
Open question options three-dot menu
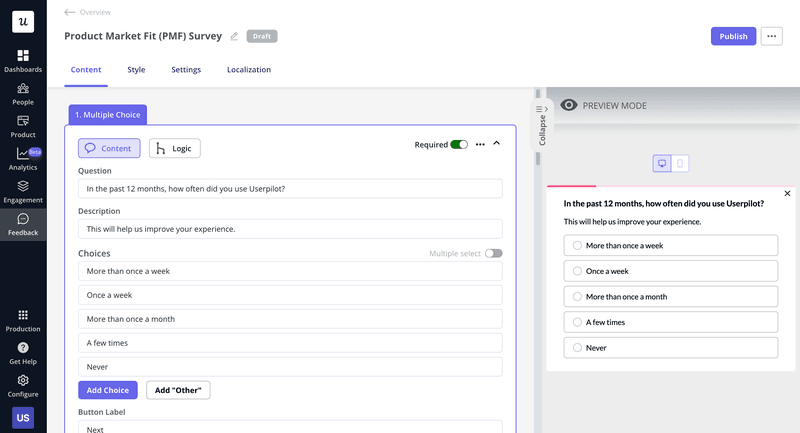click(480, 144)
